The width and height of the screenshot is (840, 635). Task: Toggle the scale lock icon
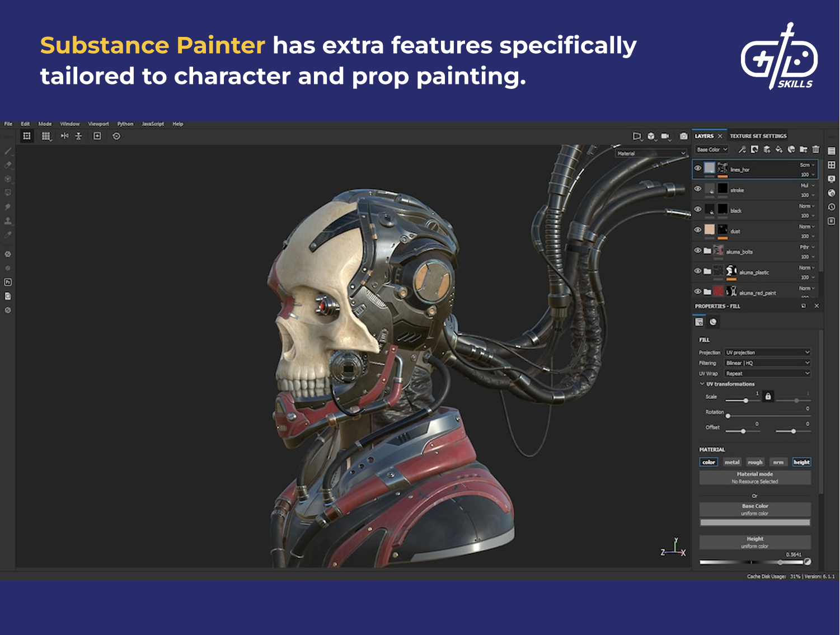[x=768, y=396]
